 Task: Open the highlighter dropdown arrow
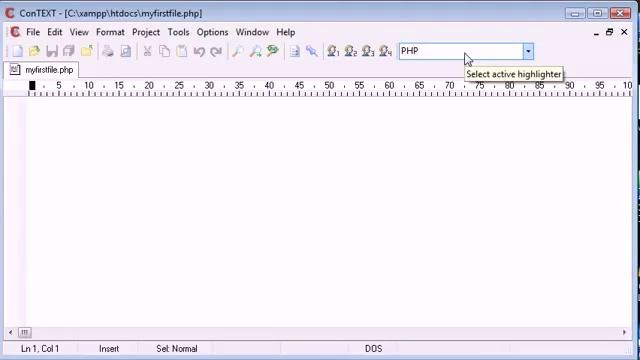528,51
